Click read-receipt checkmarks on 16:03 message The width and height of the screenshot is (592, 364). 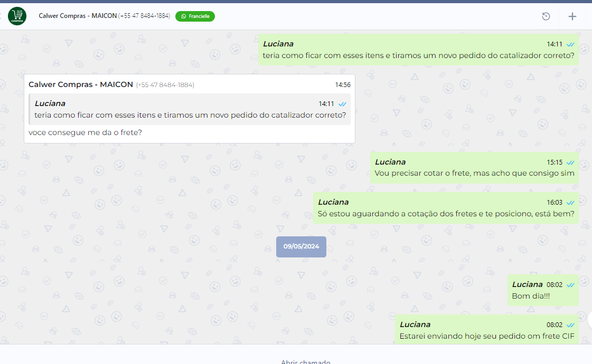[570, 203]
